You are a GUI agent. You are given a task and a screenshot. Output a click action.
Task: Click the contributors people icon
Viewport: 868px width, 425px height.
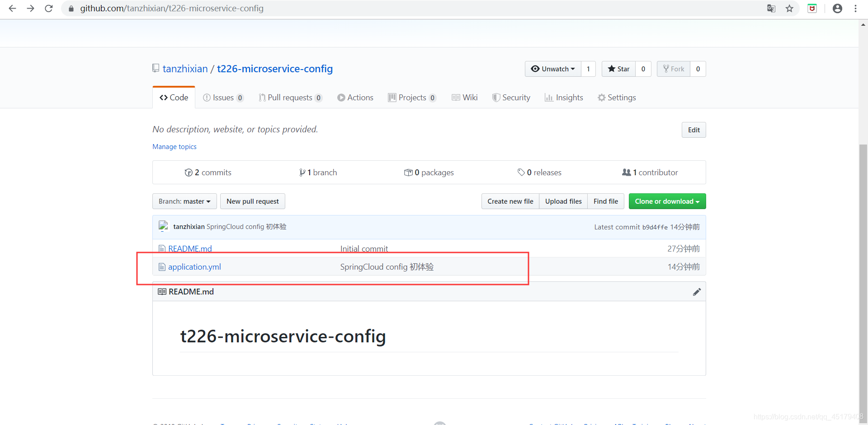point(626,172)
